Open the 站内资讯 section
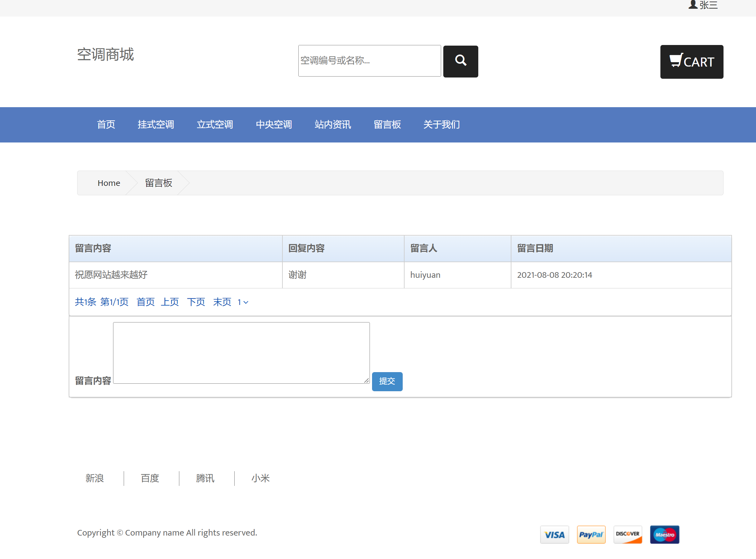 click(x=333, y=125)
